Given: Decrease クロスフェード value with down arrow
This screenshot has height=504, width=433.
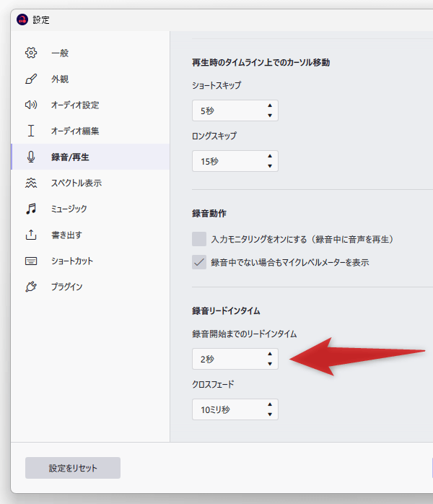Looking at the screenshot, I should click(270, 414).
